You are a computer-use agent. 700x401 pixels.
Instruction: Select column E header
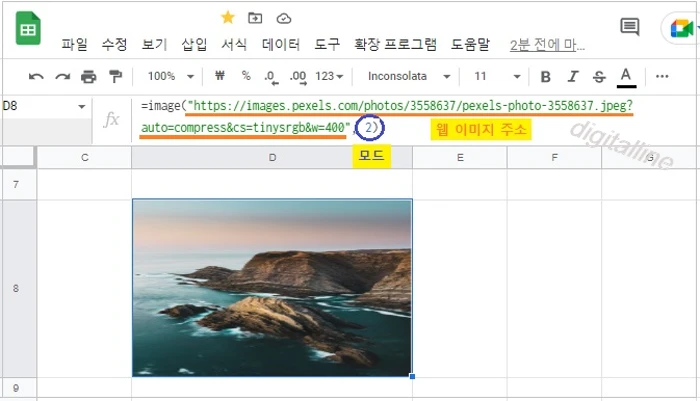click(x=460, y=157)
